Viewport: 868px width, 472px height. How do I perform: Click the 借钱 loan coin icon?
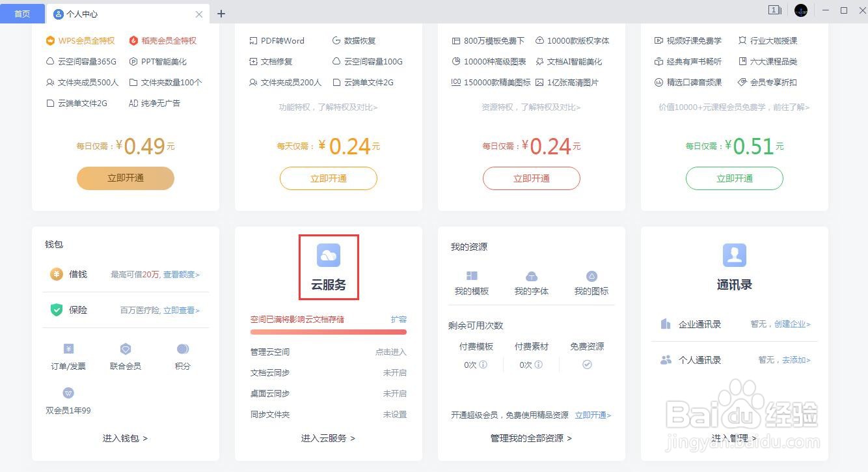(57, 274)
